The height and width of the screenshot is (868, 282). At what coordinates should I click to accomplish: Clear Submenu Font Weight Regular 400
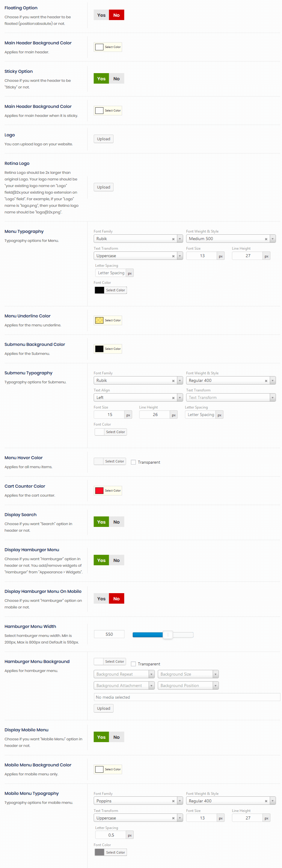(x=266, y=381)
